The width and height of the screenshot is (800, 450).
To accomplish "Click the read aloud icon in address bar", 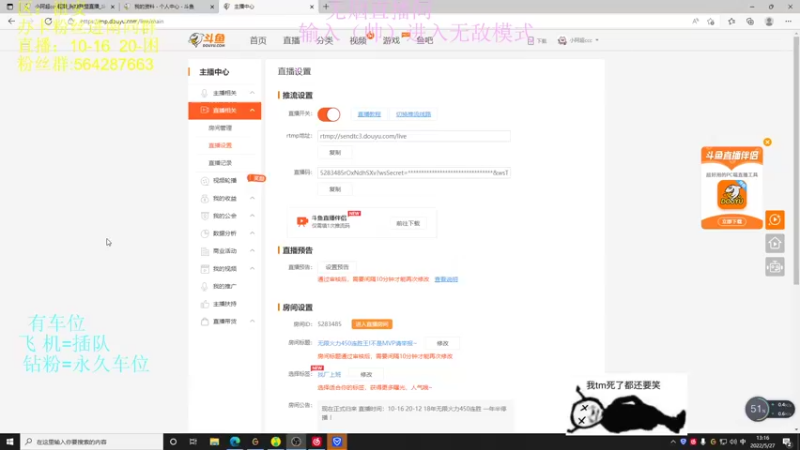I will click(695, 21).
